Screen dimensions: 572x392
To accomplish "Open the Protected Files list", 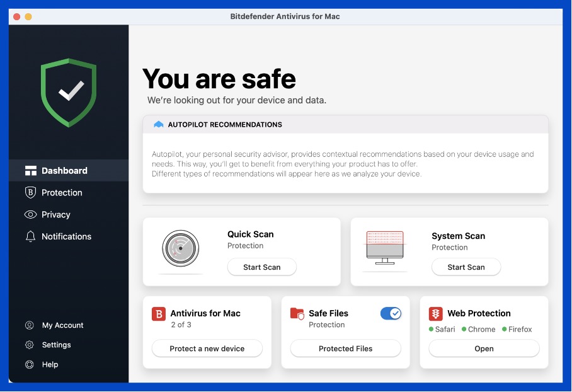I will 345,349.
